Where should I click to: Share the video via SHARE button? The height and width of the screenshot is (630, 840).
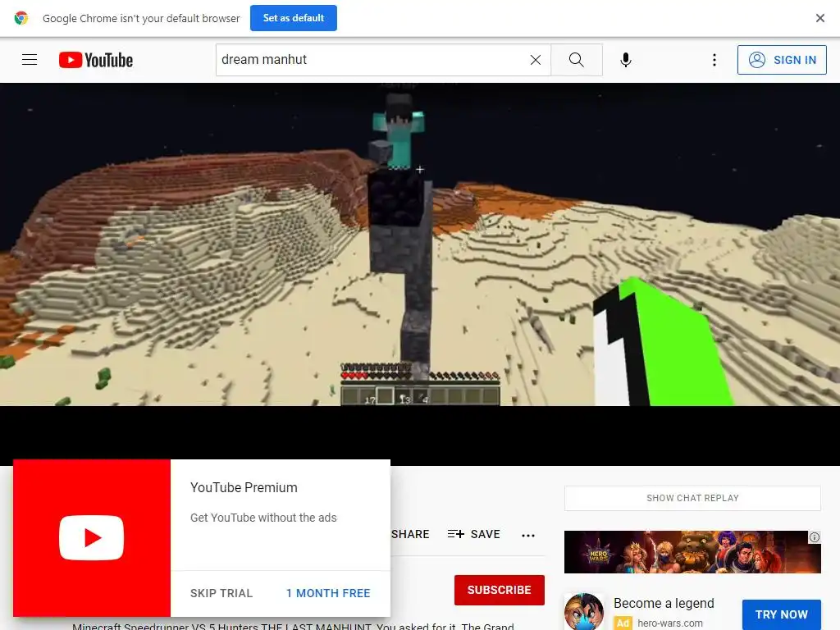pyautogui.click(x=410, y=534)
